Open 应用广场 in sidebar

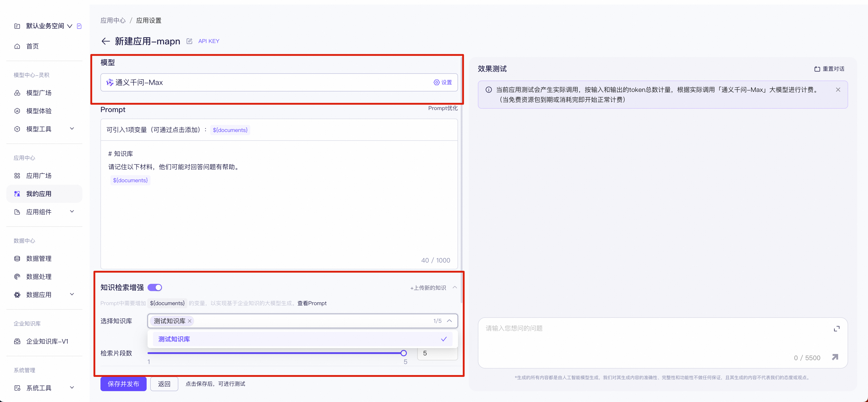tap(39, 176)
